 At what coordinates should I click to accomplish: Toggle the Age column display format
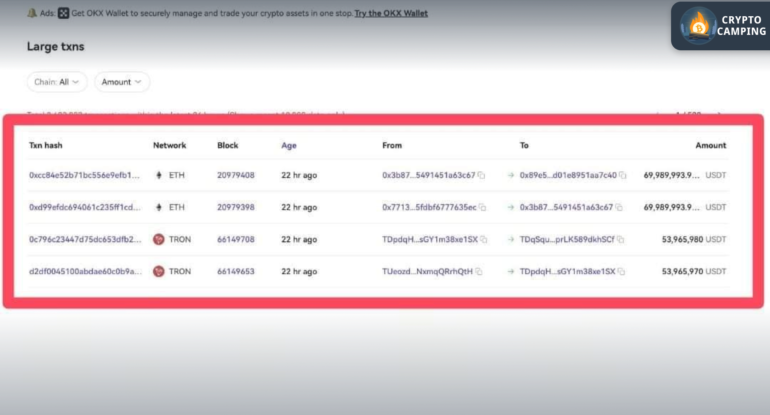click(x=289, y=145)
